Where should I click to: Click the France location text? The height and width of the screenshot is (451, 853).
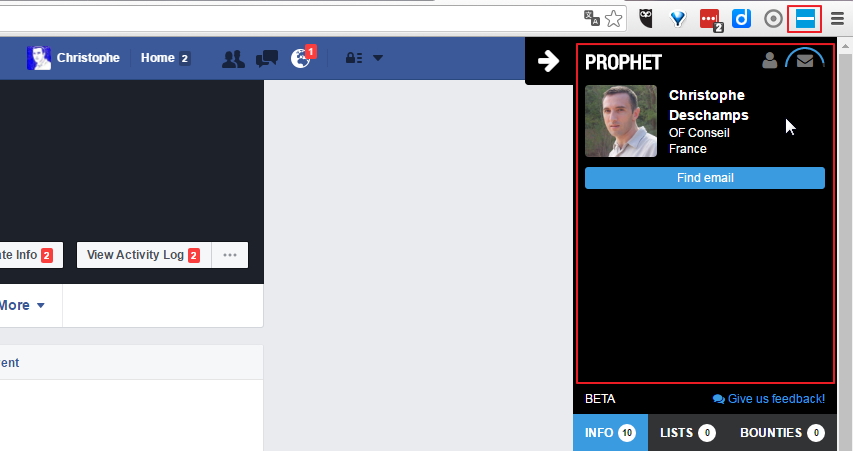click(x=688, y=149)
